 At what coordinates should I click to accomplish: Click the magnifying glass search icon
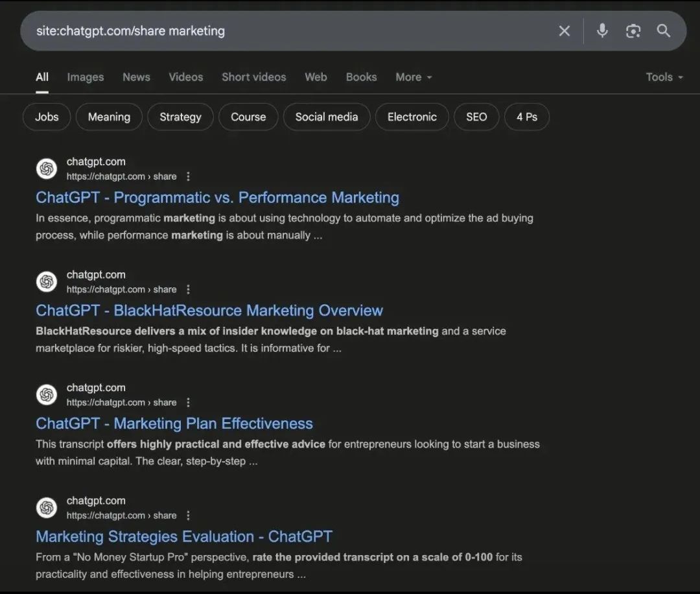point(663,30)
